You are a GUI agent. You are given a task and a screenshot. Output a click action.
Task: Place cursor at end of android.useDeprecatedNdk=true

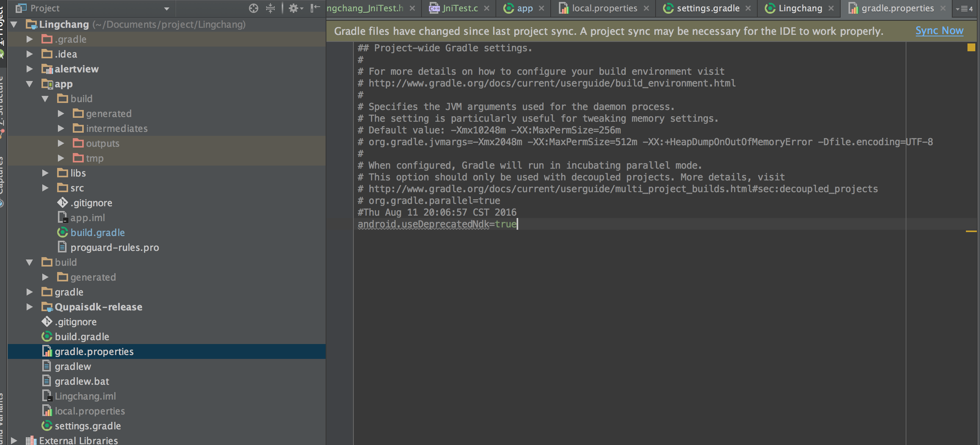point(517,224)
